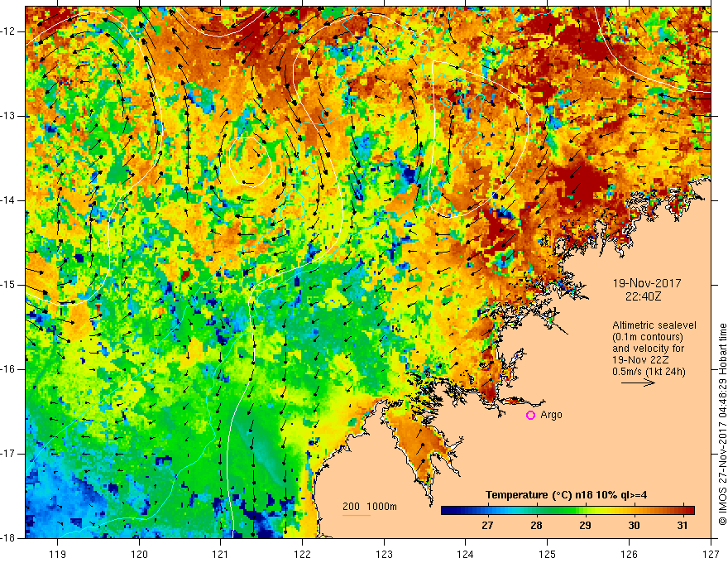Click the latitude -12 axis label
This screenshot has height=563, width=728.
click(8, 31)
